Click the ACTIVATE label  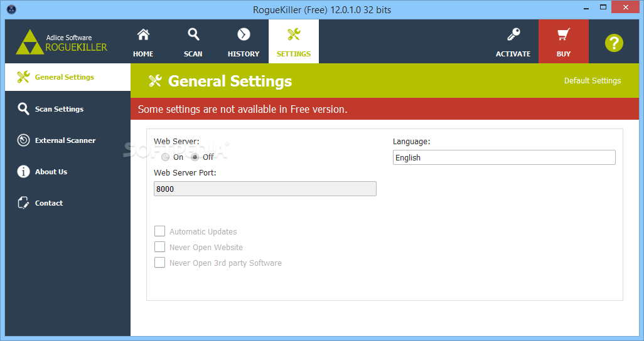pyautogui.click(x=513, y=54)
